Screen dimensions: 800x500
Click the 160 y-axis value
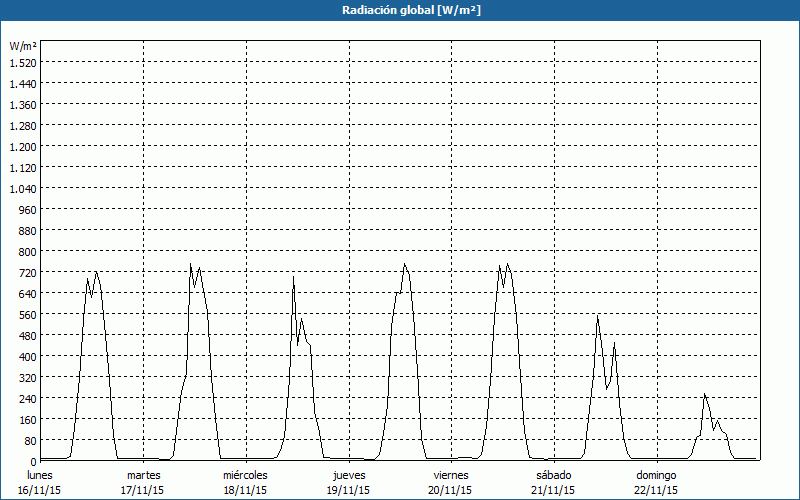click(x=29, y=419)
